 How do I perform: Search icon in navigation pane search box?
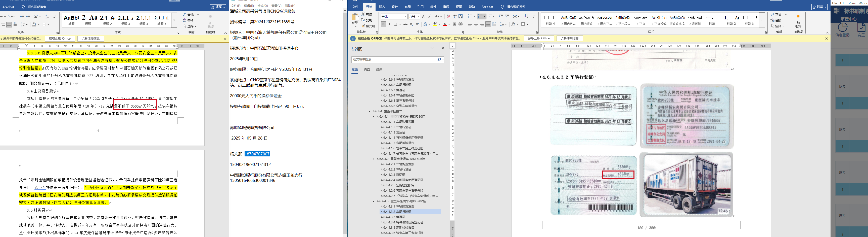pos(439,59)
